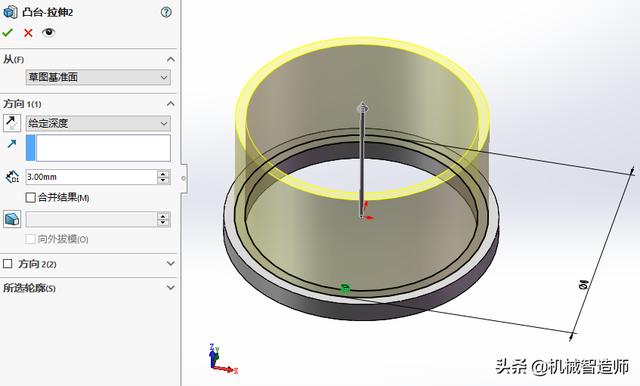
Task: Collapse the 从(F) section
Action: 171,60
